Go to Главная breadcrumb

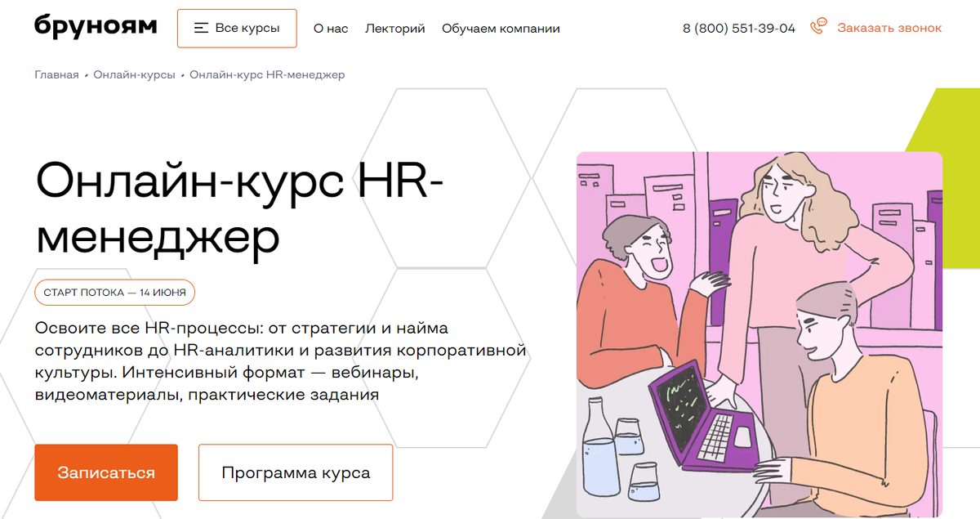click(x=56, y=74)
